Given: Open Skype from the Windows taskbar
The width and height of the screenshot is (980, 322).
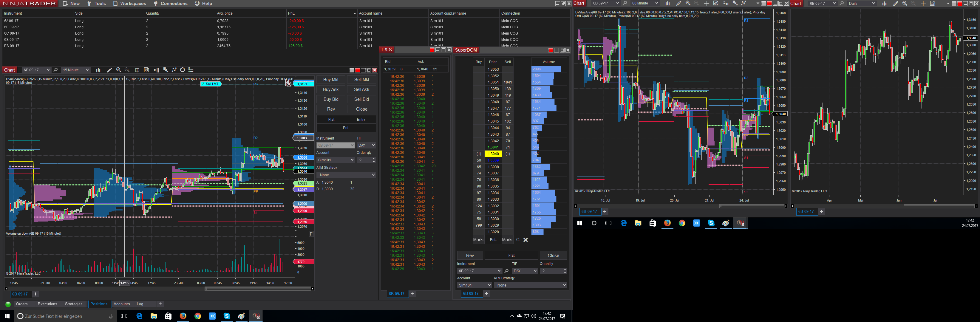Looking at the screenshot, I should [x=227, y=316].
